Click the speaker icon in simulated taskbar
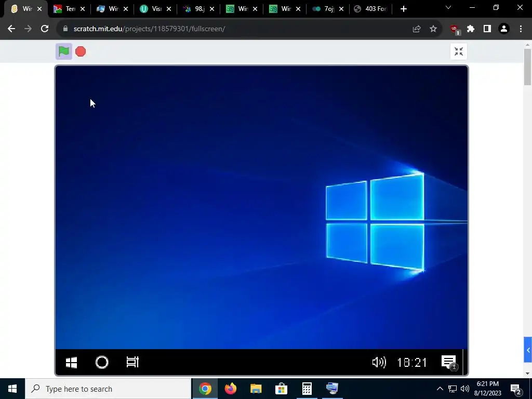This screenshot has width=532, height=399. pos(379,362)
